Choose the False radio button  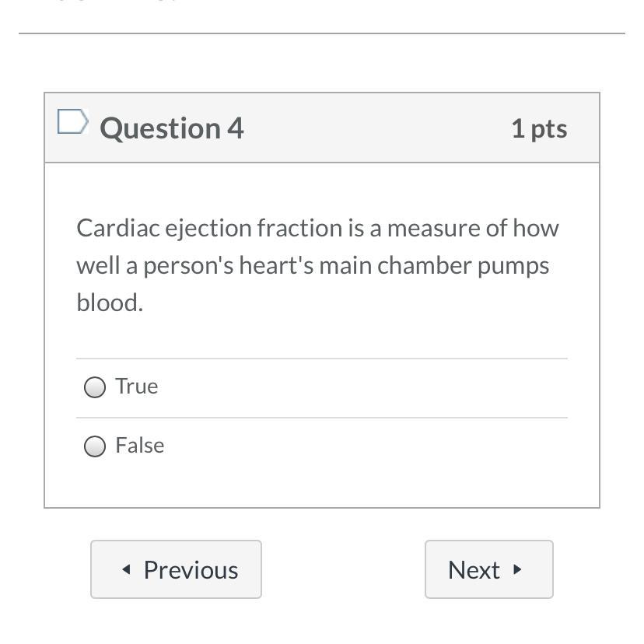pos(95,446)
